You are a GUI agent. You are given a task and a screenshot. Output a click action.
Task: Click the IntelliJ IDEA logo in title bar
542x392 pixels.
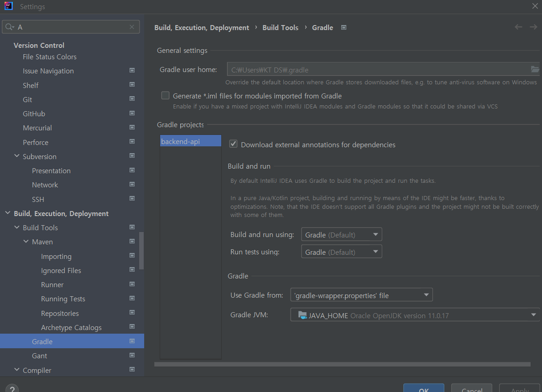9,6
